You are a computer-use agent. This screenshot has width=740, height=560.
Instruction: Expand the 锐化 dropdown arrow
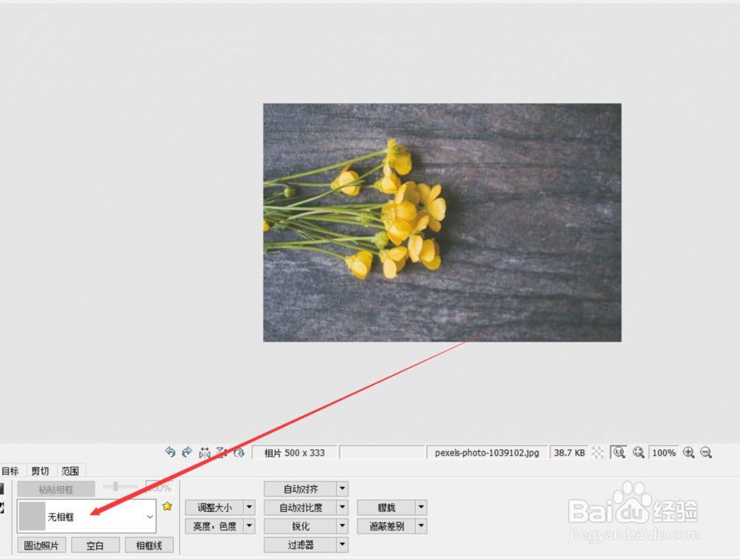[343, 526]
